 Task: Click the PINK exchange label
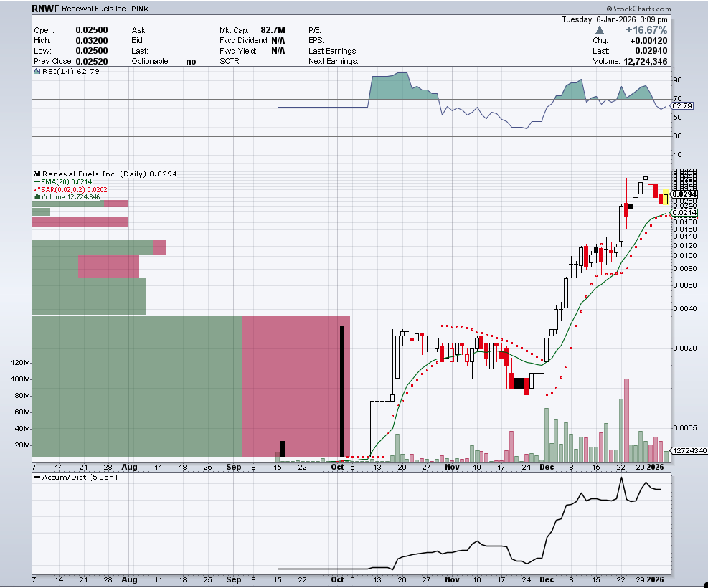coord(140,9)
